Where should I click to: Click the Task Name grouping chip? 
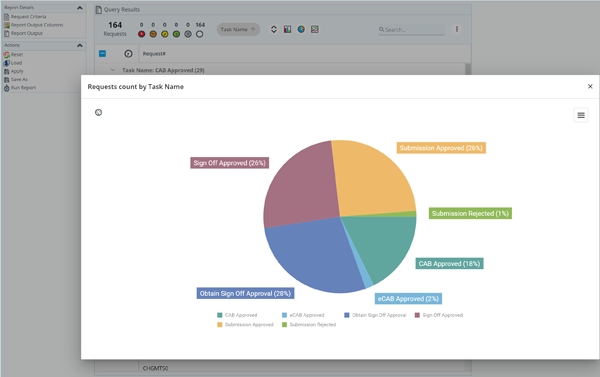pos(238,29)
